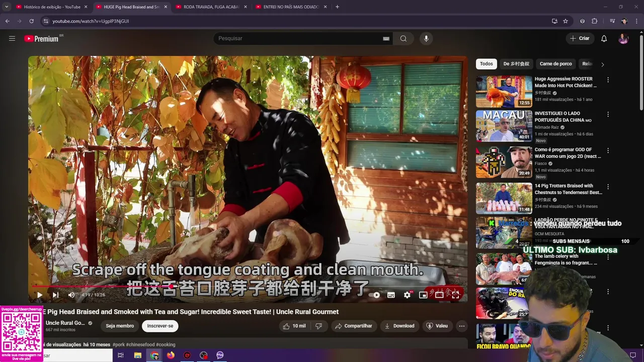This screenshot has width=644, height=362.
Task: Click the Criar create button
Action: coord(580,39)
